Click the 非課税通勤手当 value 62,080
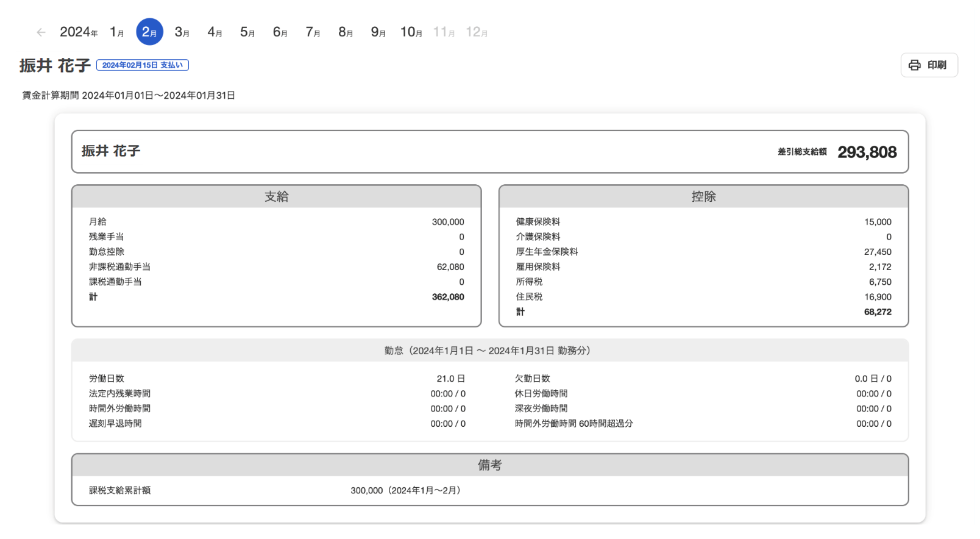The width and height of the screenshot is (980, 539). coord(450,267)
